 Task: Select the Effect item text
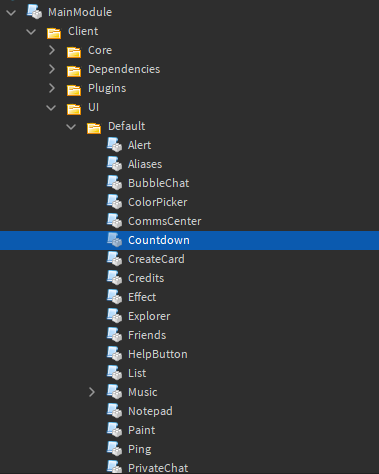(142, 297)
